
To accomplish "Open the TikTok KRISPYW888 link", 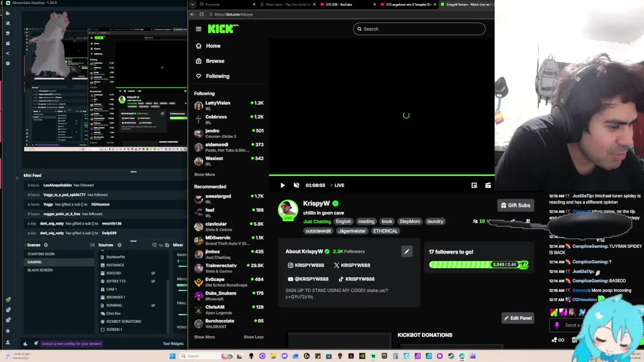I will (356, 279).
